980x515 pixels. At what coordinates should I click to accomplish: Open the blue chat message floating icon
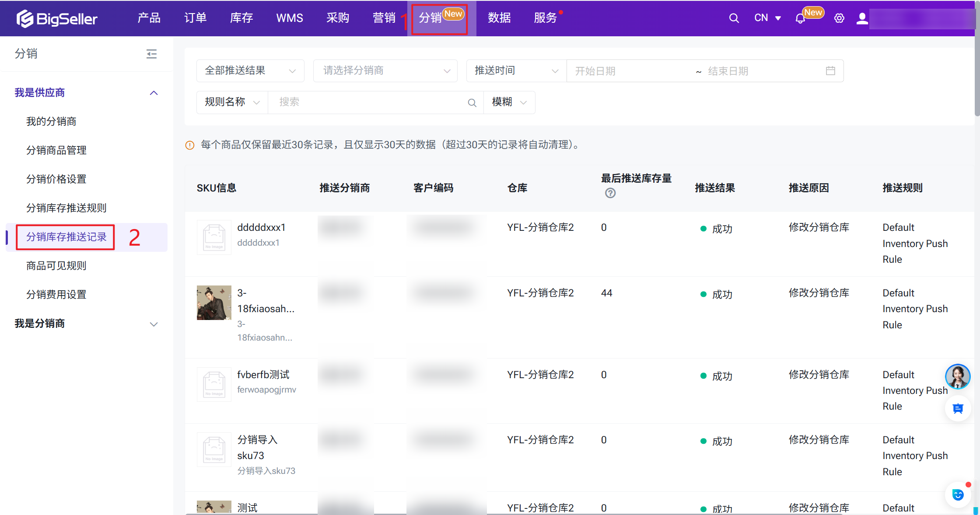[958, 409]
